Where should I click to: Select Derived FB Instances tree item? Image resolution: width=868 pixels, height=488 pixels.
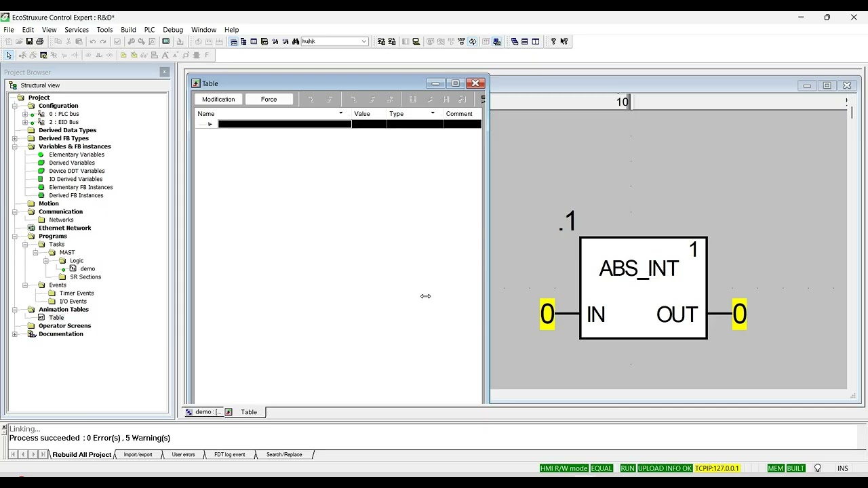76,195
